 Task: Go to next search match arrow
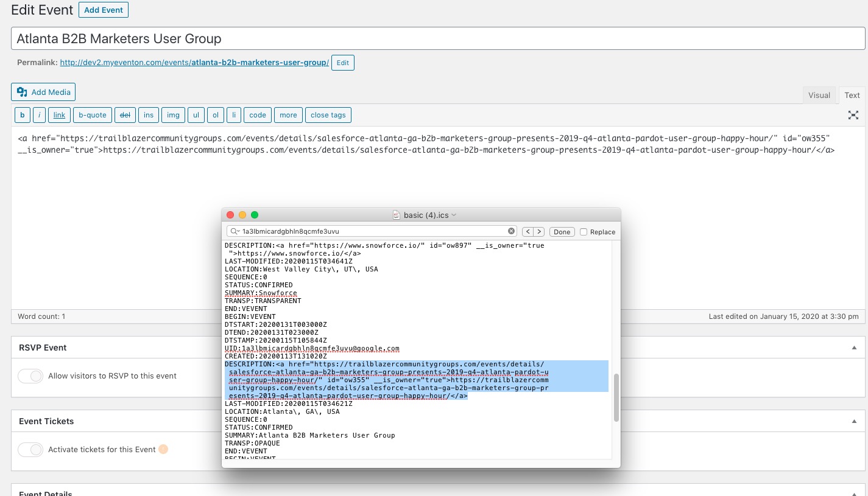click(x=538, y=232)
